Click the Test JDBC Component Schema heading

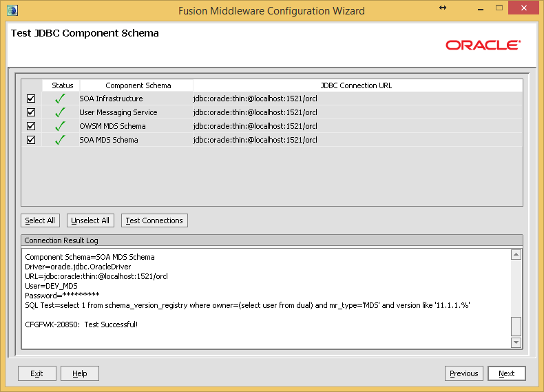coord(85,33)
